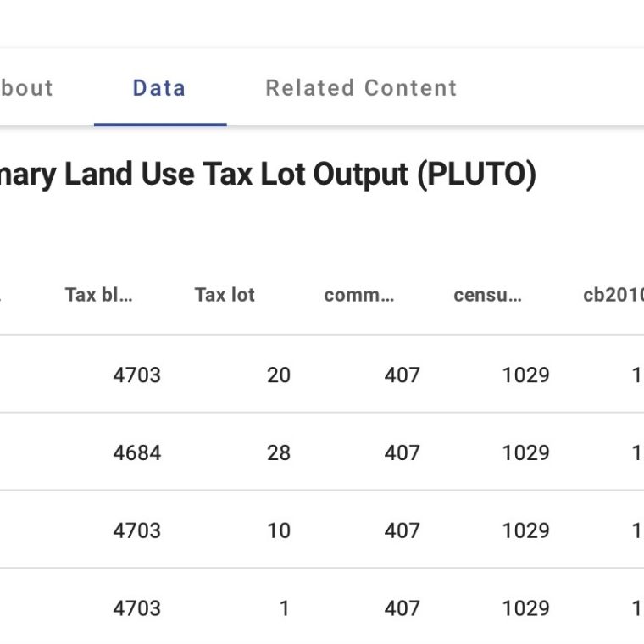The height and width of the screenshot is (644, 644).
Task: Click tax block 4703 in tax lot 20 row
Action: (136, 375)
